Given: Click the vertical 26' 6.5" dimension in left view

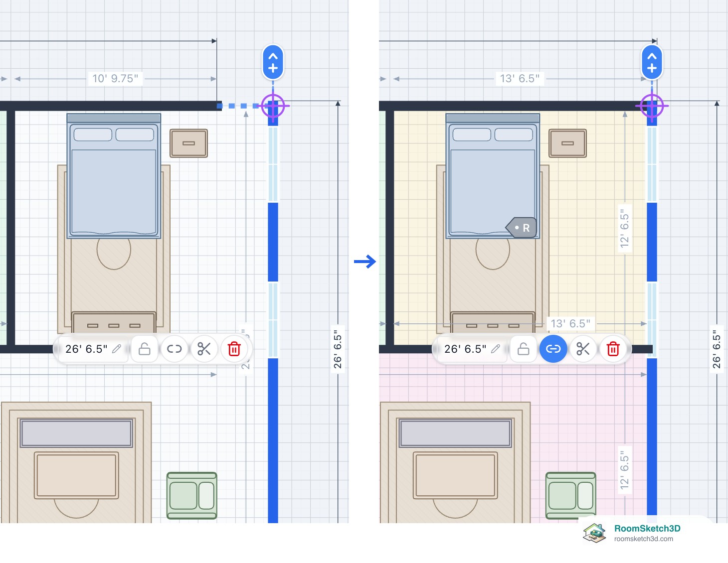Looking at the screenshot, I should 338,349.
